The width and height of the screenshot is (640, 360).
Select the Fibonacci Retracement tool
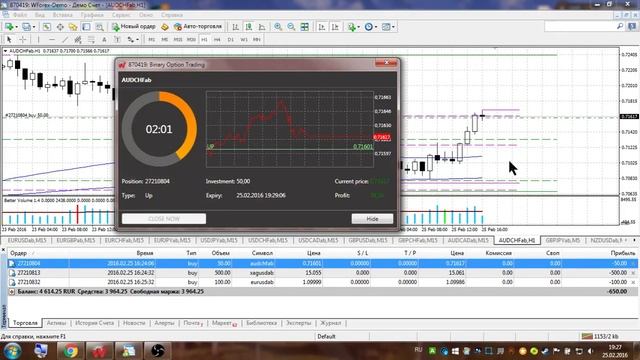91,40
